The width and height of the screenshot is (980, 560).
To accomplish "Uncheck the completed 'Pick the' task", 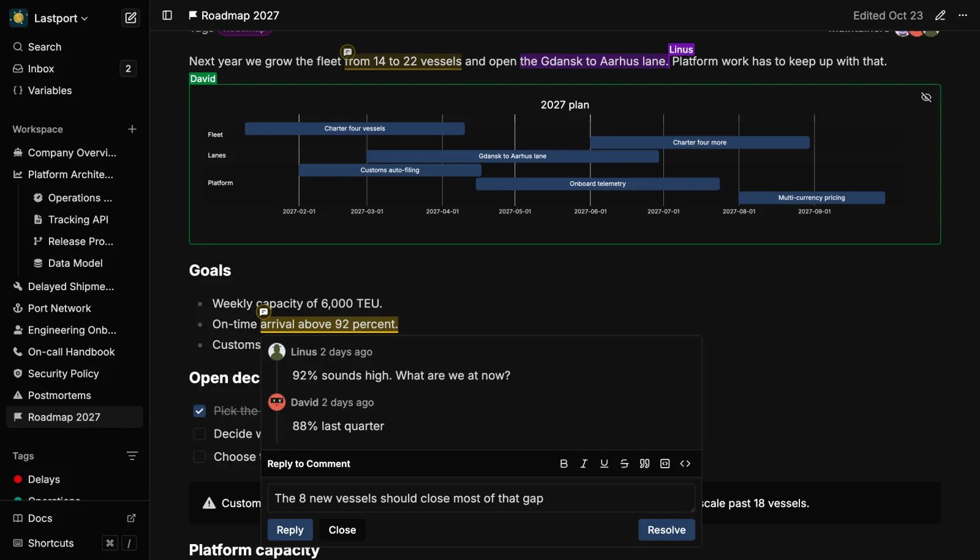I will tap(199, 411).
